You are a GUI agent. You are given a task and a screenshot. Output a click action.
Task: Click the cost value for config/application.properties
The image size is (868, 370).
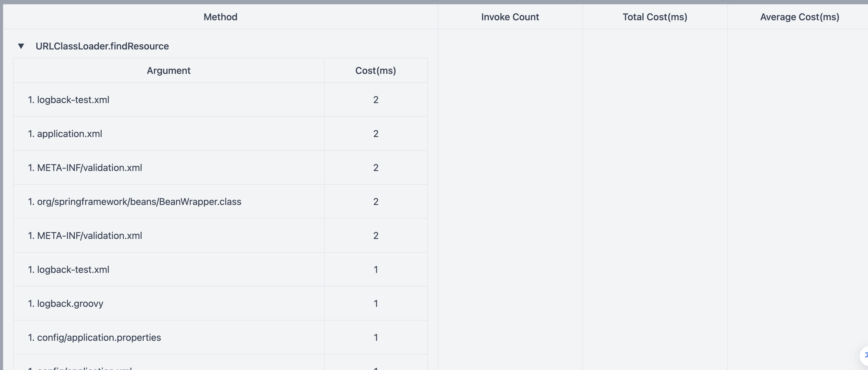click(376, 338)
